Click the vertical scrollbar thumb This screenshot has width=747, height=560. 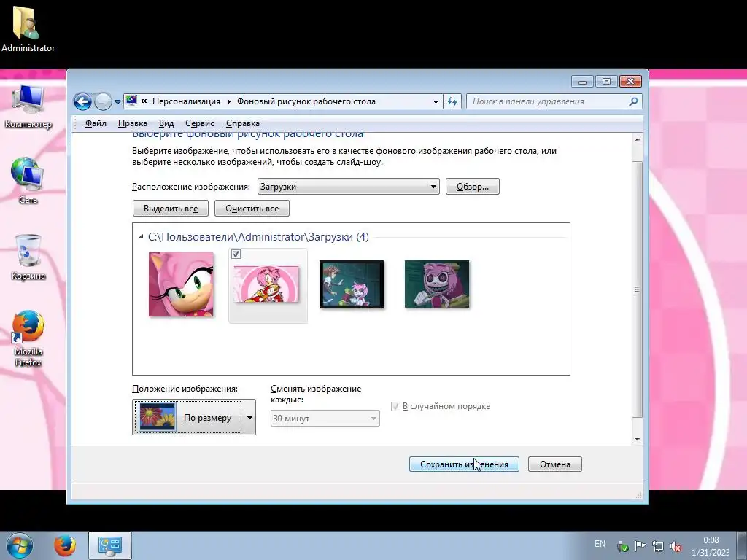[x=637, y=289]
